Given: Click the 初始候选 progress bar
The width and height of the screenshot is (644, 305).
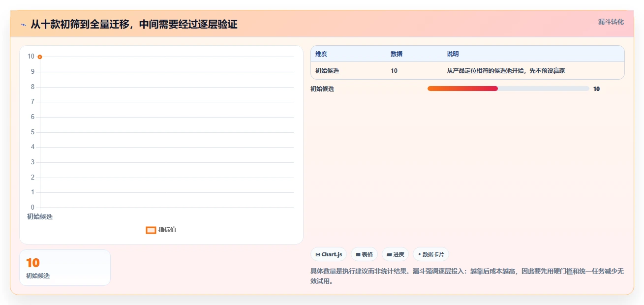Looking at the screenshot, I should point(508,89).
